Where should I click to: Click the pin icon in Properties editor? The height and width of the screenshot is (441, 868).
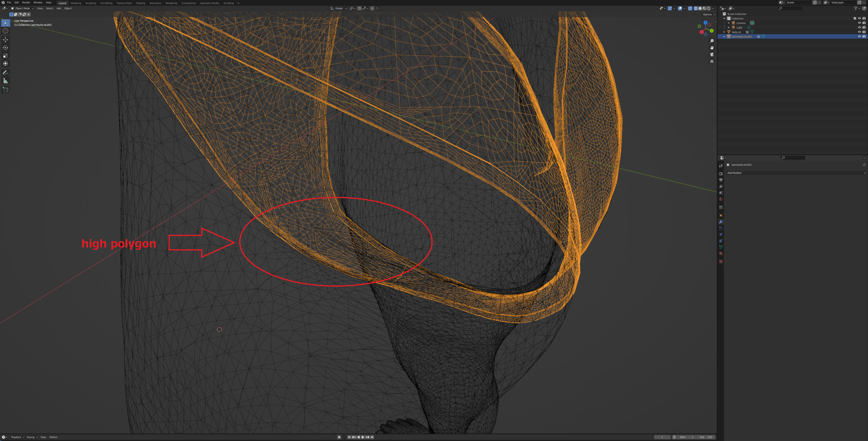pos(864,165)
